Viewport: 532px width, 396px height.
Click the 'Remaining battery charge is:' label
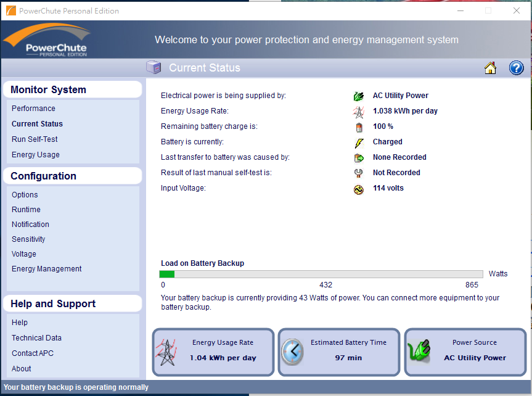[209, 126]
